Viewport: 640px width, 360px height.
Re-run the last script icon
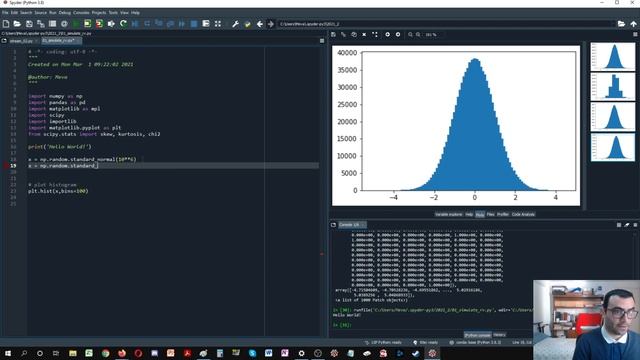point(123,24)
